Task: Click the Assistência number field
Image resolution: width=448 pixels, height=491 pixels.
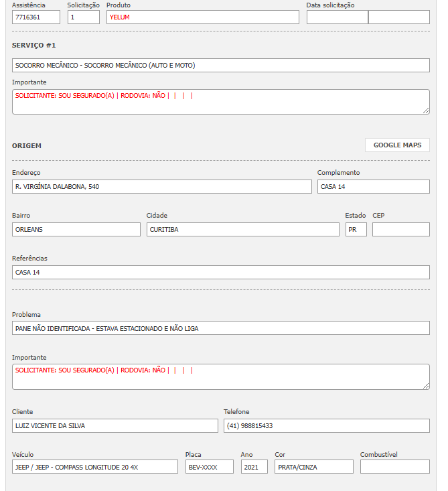Action: coord(36,17)
